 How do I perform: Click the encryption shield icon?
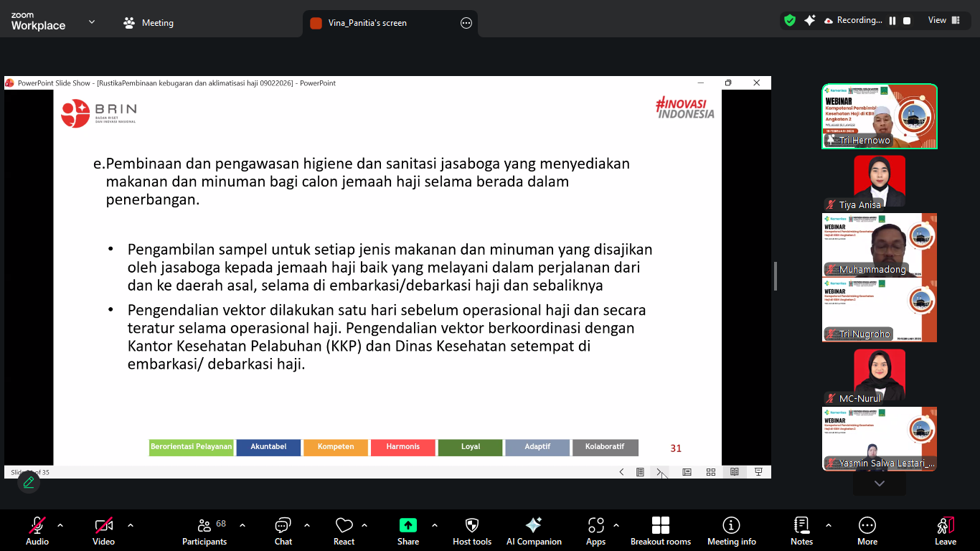tap(790, 21)
